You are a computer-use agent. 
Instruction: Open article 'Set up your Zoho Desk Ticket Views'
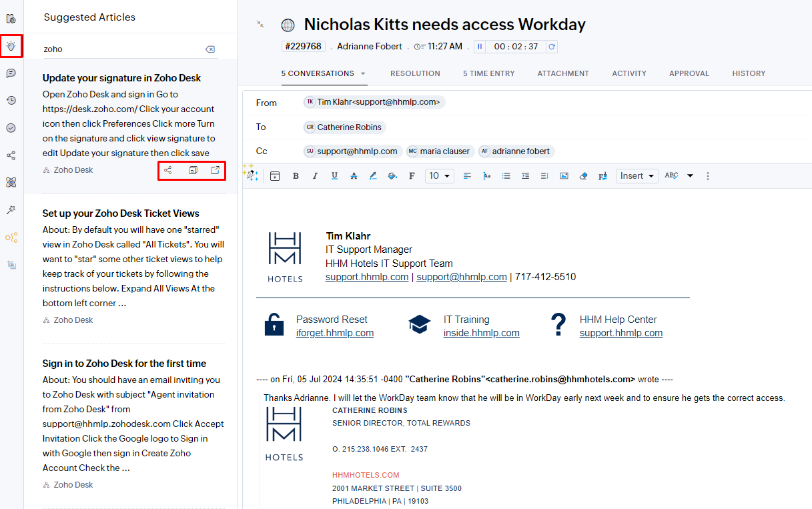(x=121, y=213)
